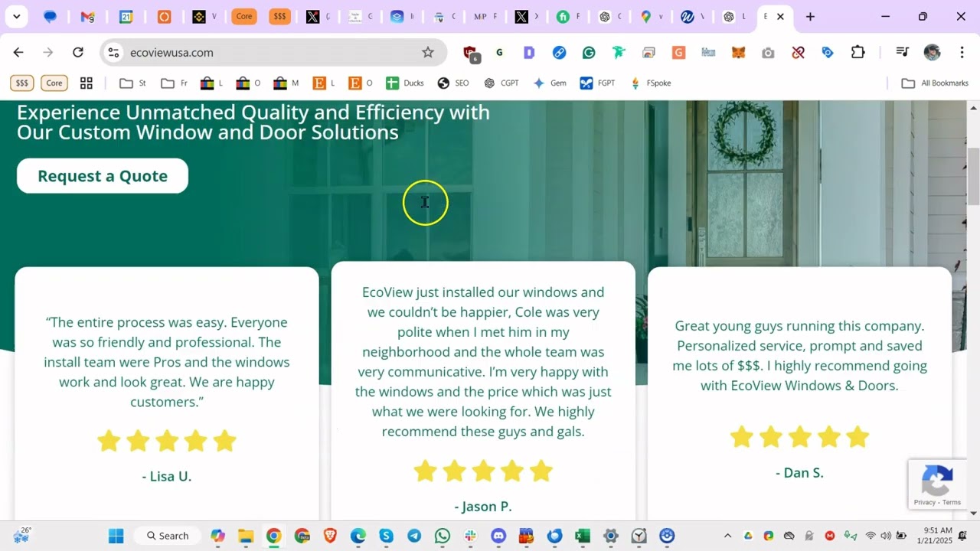Switch to the Gmail tab

click(87, 16)
